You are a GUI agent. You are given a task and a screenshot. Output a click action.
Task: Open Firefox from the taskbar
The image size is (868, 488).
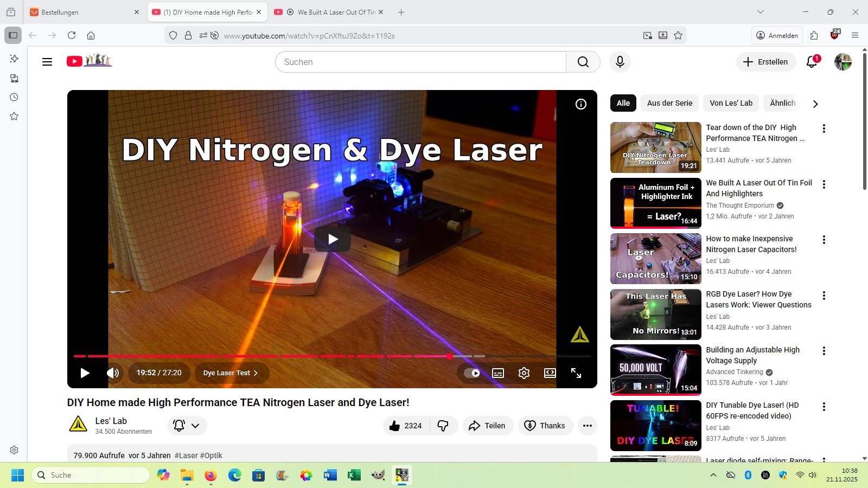coord(210,475)
